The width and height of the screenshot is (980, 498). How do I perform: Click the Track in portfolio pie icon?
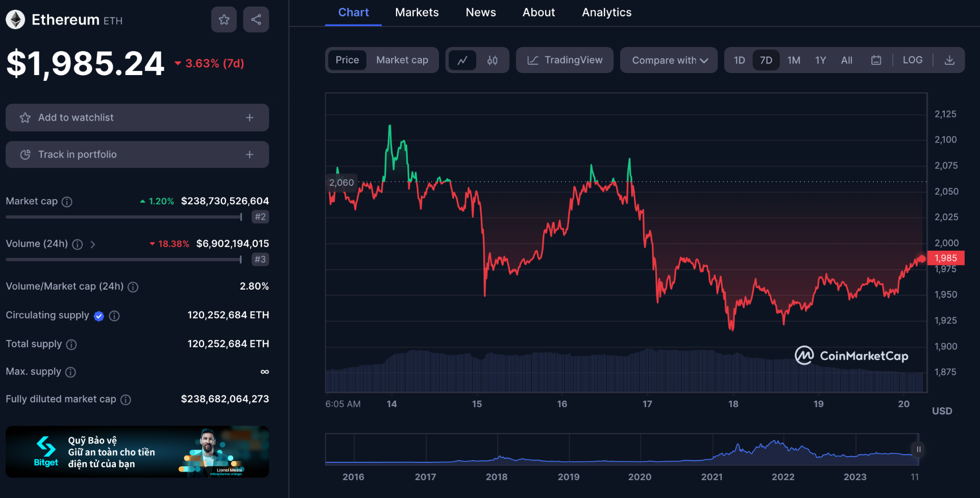[x=25, y=154]
